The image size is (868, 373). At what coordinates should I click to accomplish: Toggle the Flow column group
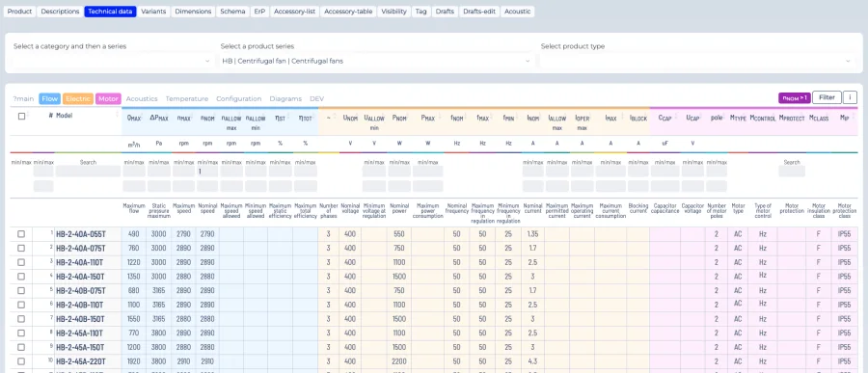coord(50,98)
